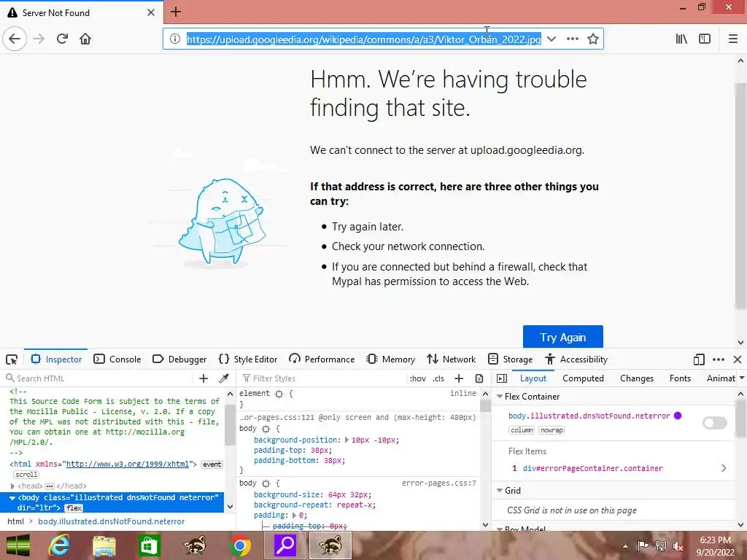Switch to the Console tab
Viewport: 747px width, 560px height.
tap(117, 359)
